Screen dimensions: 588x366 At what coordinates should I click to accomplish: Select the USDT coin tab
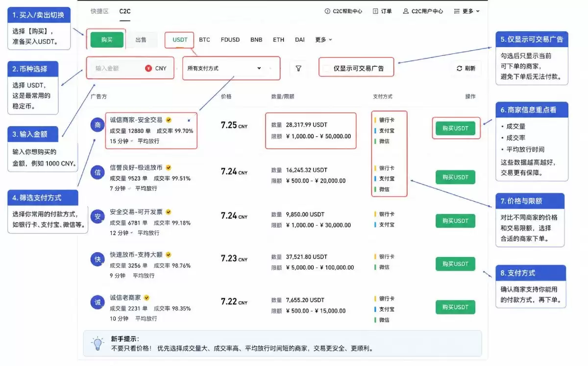pyautogui.click(x=180, y=40)
